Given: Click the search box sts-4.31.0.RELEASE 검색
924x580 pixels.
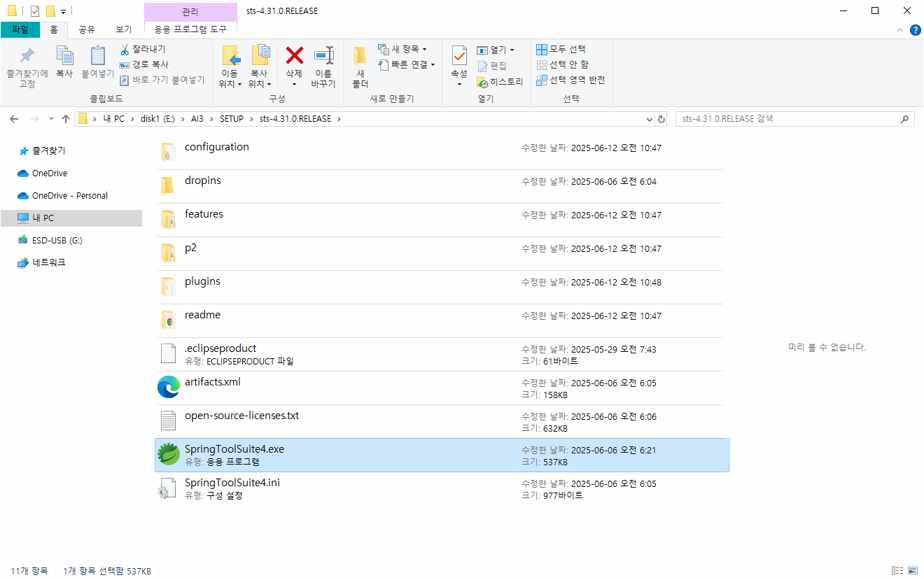Looking at the screenshot, I should coord(794,119).
